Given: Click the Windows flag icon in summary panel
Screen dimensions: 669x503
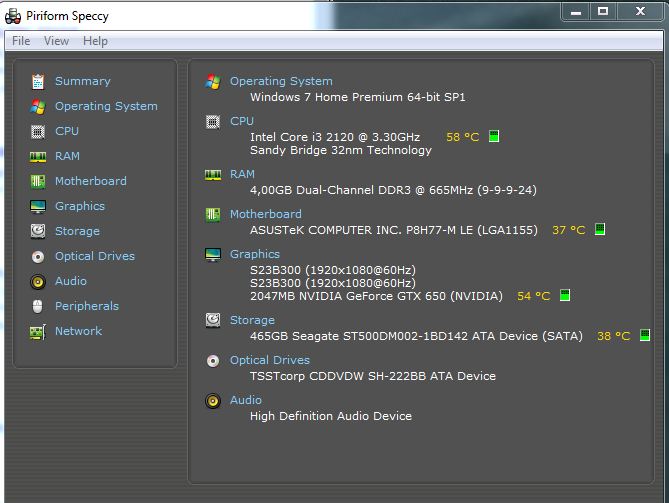Looking at the screenshot, I should (x=212, y=81).
